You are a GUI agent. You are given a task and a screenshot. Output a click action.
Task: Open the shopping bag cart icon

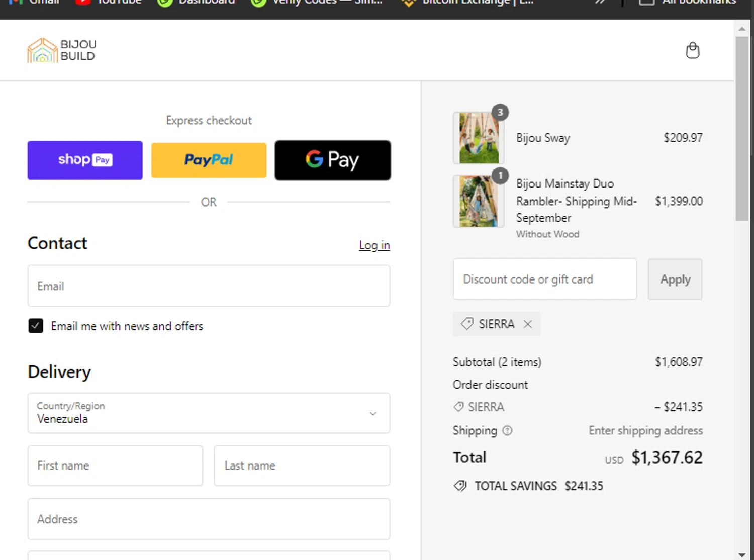[692, 51]
